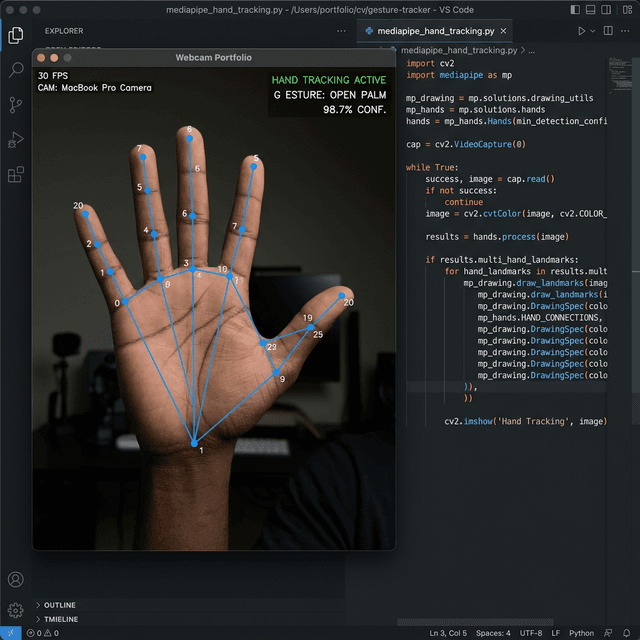This screenshot has height=640, width=640.
Task: Click CAM: MacBook Pro Camera label
Action: 94,88
